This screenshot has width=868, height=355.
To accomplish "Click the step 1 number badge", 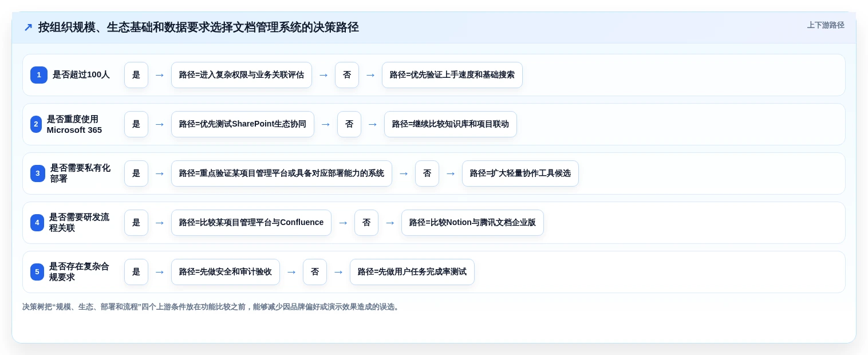I will coord(39,75).
